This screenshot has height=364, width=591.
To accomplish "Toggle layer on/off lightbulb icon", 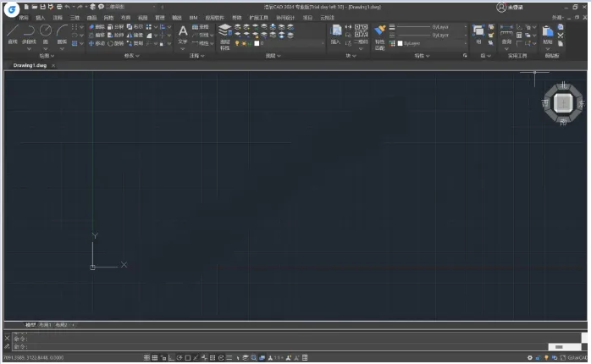I will coord(237,43).
